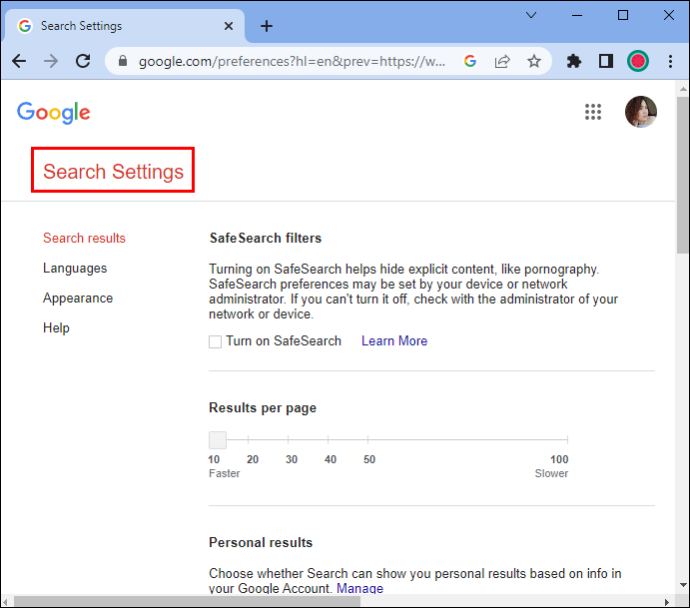Click the scroll down arrow
The width and height of the screenshot is (690, 608).
[683, 585]
